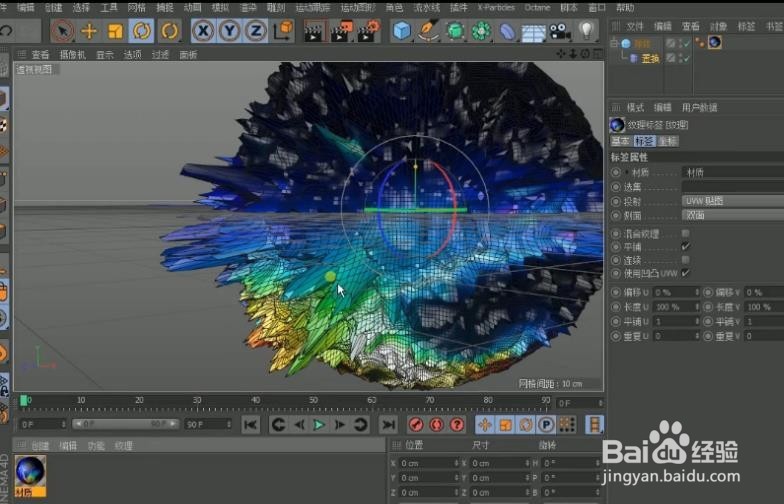
Task: Lock the X axis
Action: tap(203, 31)
